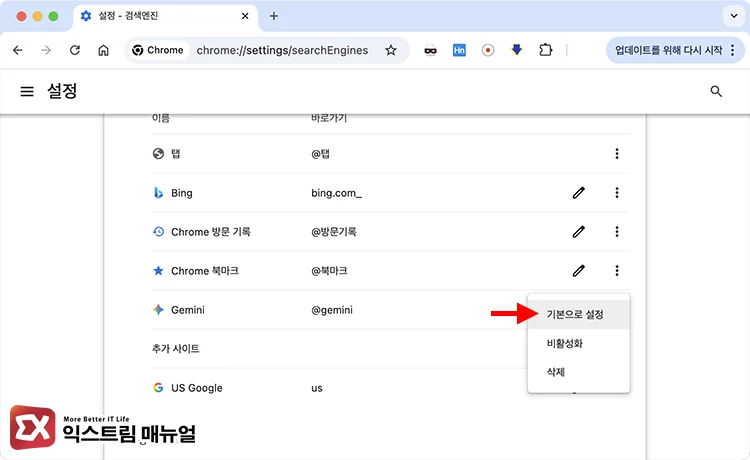The width and height of the screenshot is (750, 460).
Task: Go back with the browser back arrow
Action: click(18, 50)
